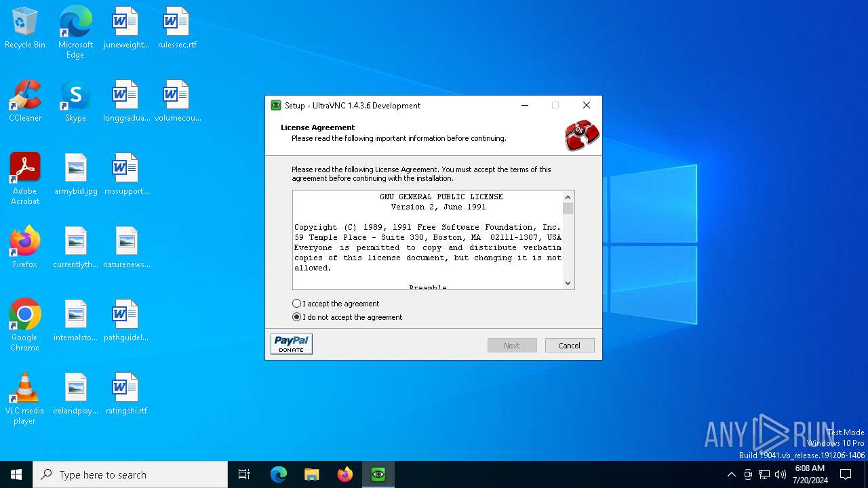This screenshot has height=488, width=868.
Task: Open File Explorer from taskbar
Action: point(312,474)
